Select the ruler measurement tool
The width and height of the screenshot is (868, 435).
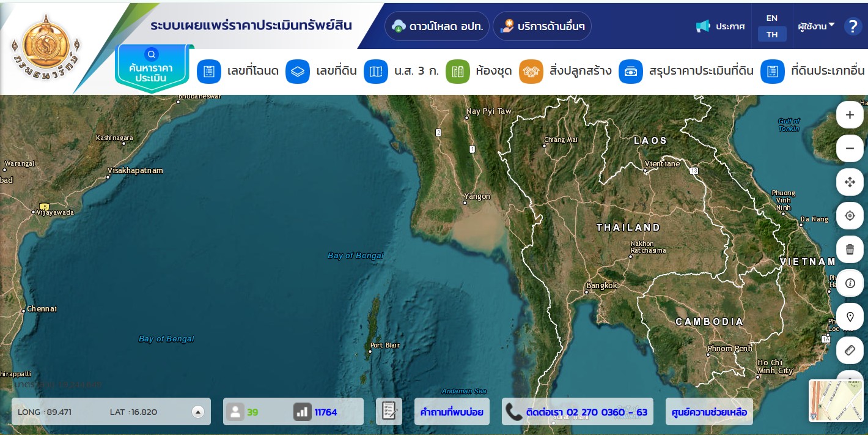[850, 351]
